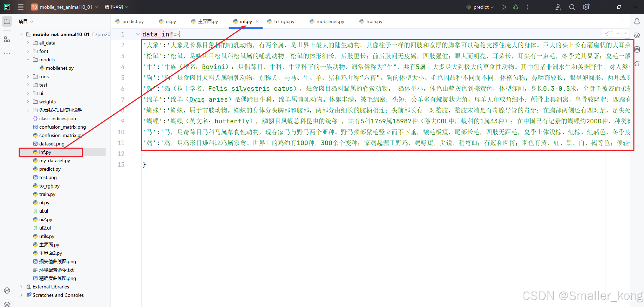
Task: Open the Database tool window
Action: pos(637,49)
